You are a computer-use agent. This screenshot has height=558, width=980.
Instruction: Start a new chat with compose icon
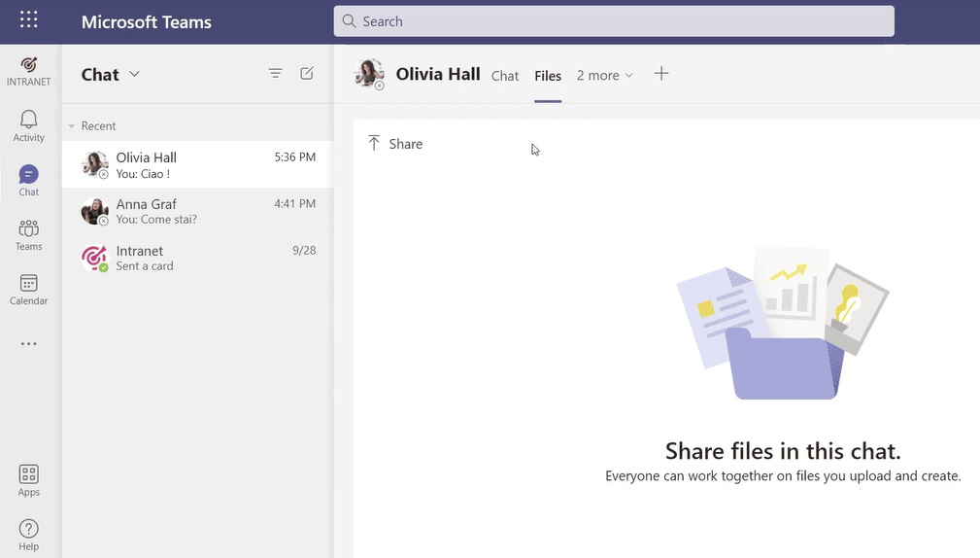point(307,74)
